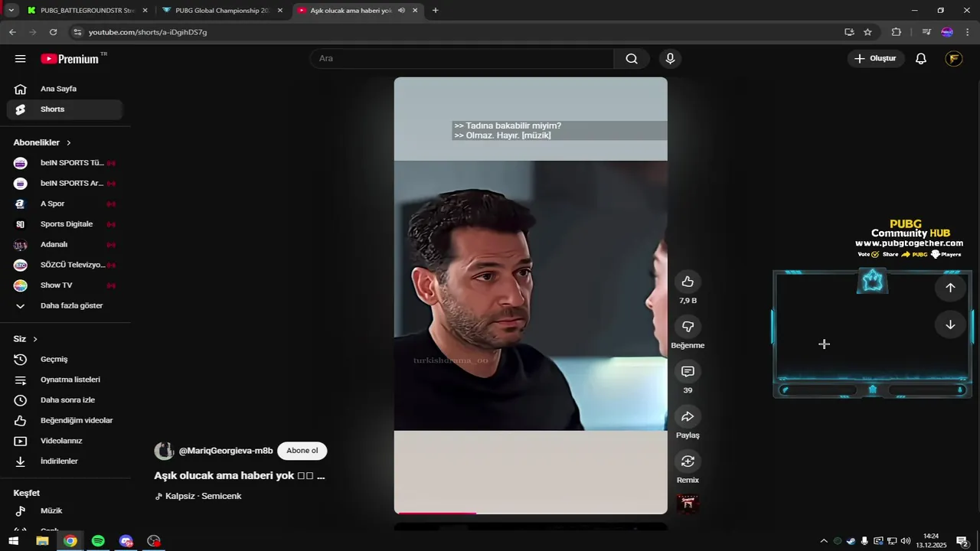Open the sound thumbnail below Remix
The image size is (980, 551).
[x=688, y=504]
